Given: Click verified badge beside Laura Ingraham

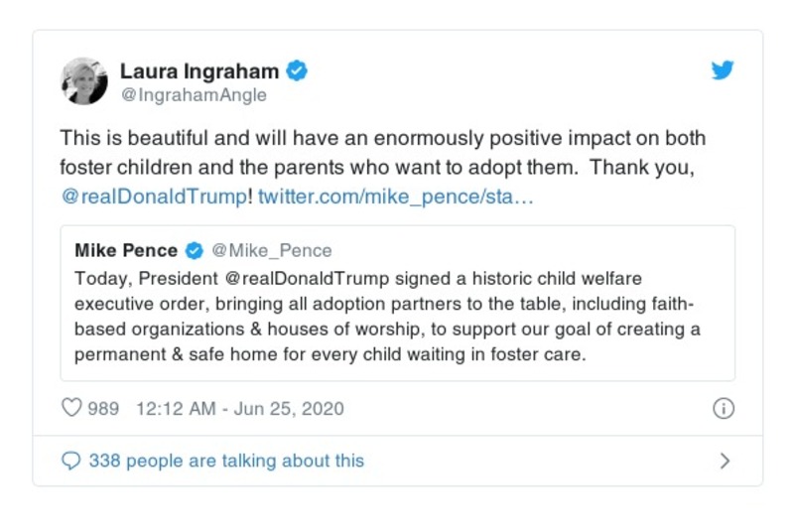Looking at the screenshot, I should pos(297,70).
